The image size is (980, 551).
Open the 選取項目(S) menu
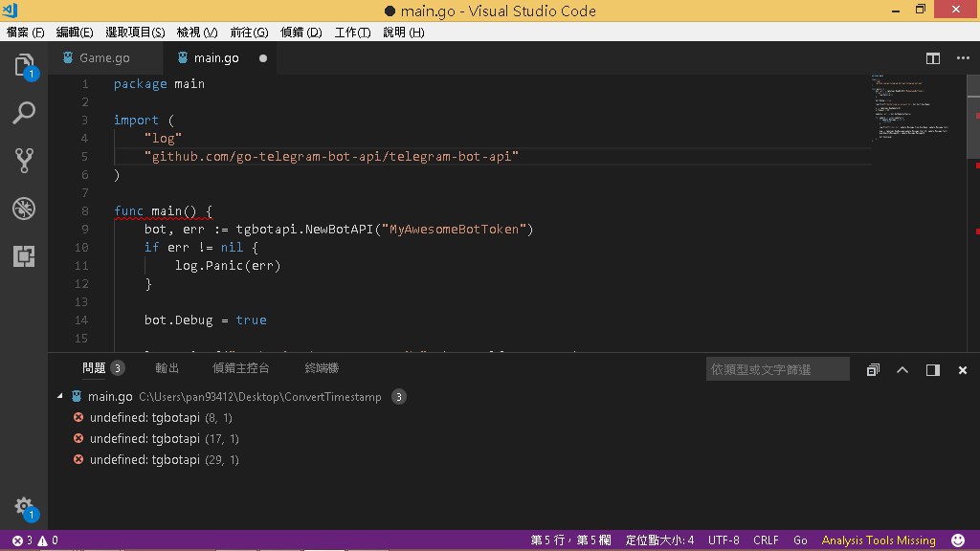135,33
